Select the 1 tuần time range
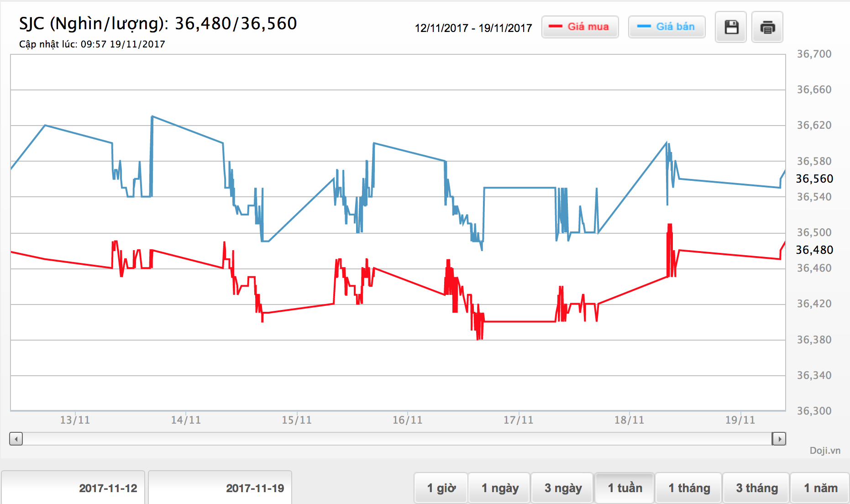The width and height of the screenshot is (850, 504). (624, 488)
